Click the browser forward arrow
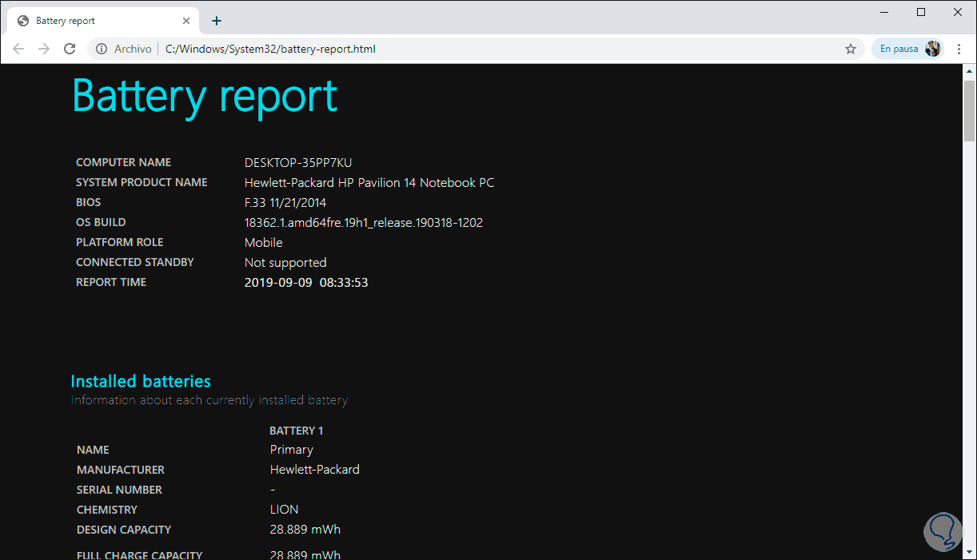The height and width of the screenshot is (560, 977). click(x=44, y=49)
